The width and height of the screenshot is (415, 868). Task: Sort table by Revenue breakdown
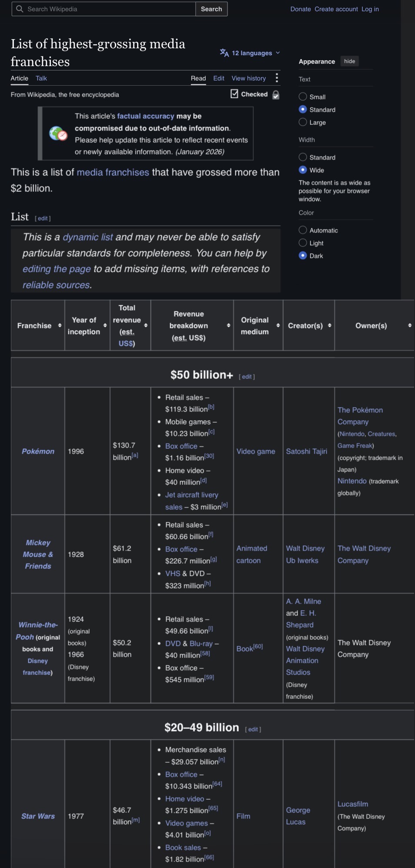tap(228, 326)
